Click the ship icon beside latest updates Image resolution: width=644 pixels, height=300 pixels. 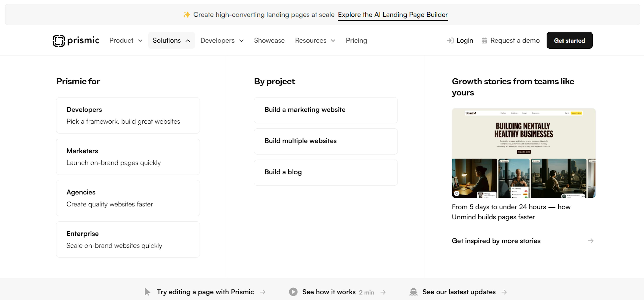pyautogui.click(x=414, y=292)
